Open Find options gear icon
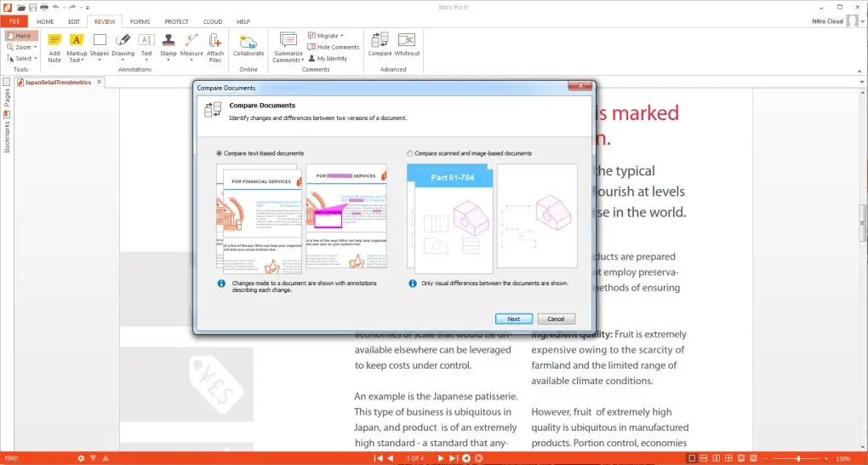This screenshot has width=868, height=465. 82,458
